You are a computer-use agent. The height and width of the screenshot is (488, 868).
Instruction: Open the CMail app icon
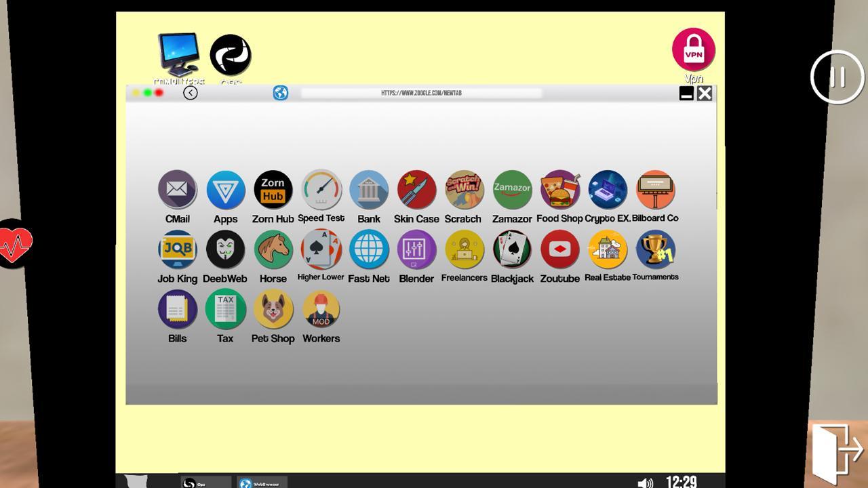point(177,190)
